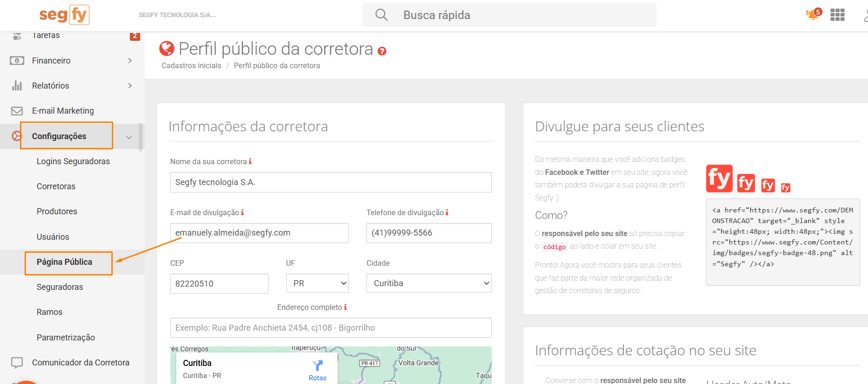Click the CEP input field
Screen dimensions: 868x384
click(x=219, y=283)
